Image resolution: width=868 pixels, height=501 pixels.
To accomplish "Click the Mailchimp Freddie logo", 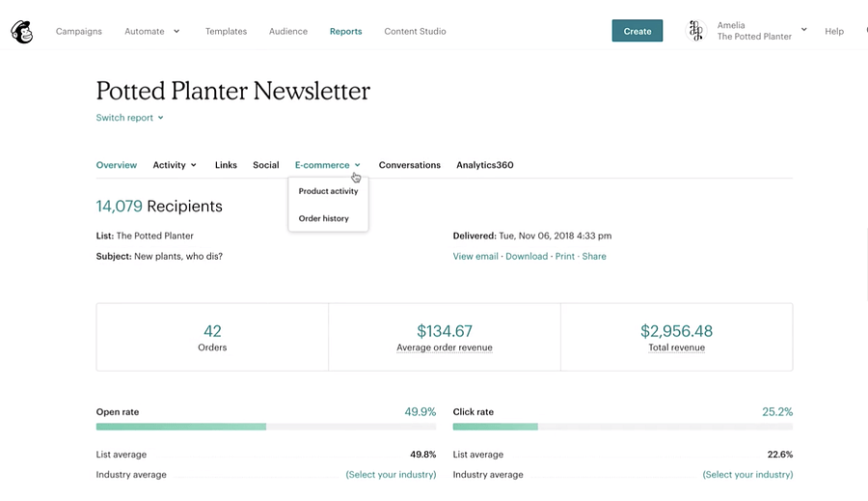I will click(x=21, y=32).
